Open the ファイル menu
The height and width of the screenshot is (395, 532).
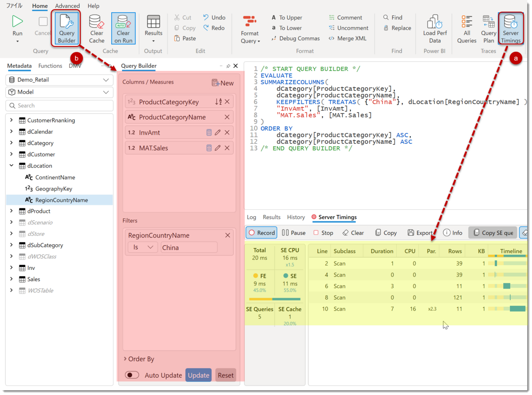pos(14,6)
